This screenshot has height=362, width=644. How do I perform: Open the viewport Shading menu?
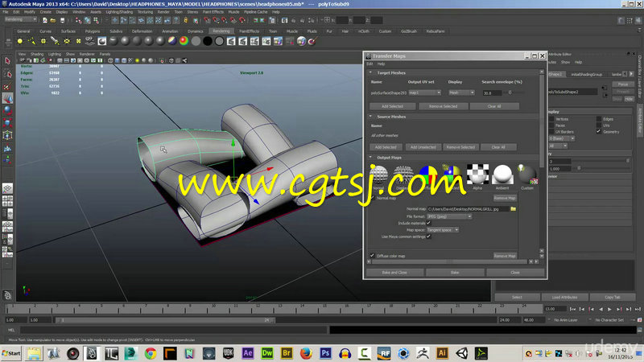[x=36, y=54]
